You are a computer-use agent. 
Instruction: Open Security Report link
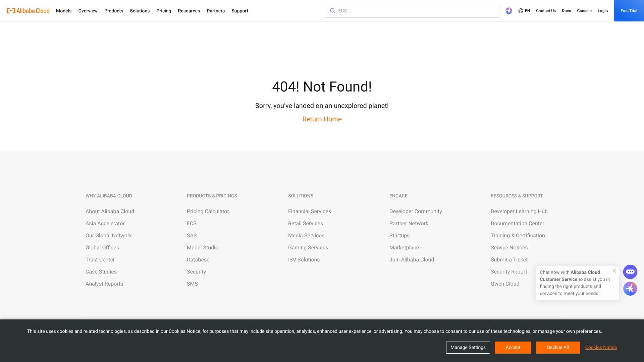509,272
